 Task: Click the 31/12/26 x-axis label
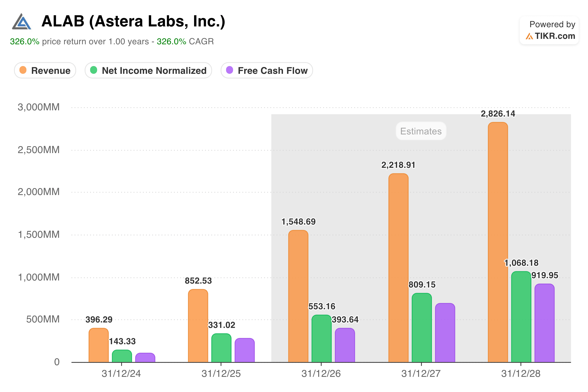click(321, 374)
